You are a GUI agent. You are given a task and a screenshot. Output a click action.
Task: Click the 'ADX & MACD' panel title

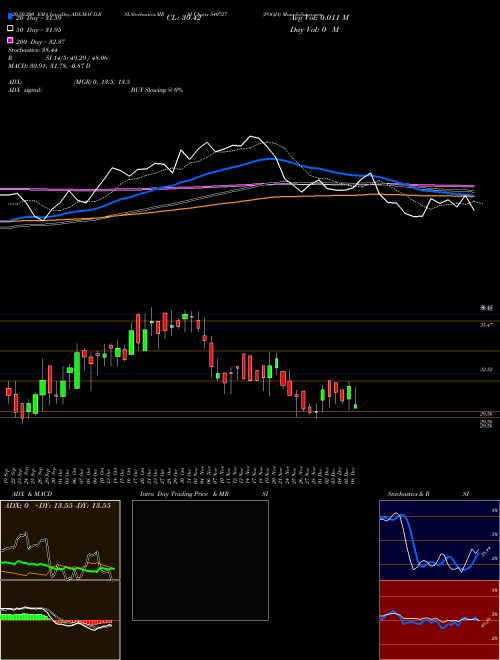click(32, 494)
